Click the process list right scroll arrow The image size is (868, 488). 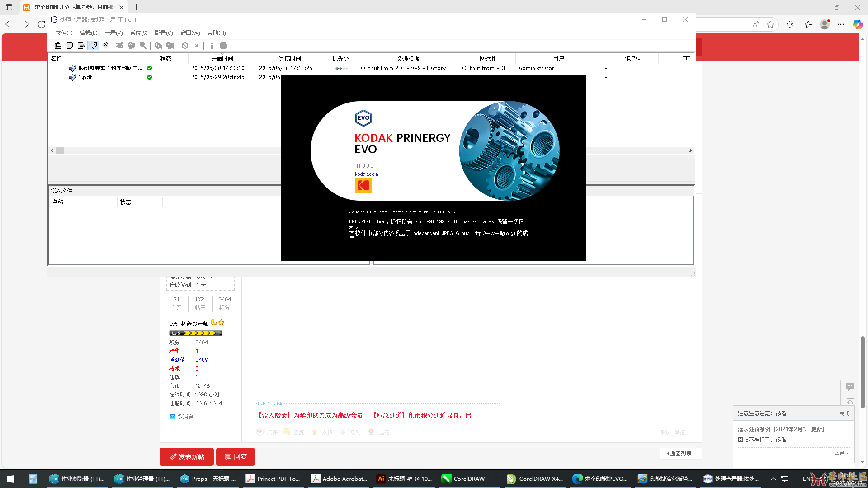click(x=690, y=150)
